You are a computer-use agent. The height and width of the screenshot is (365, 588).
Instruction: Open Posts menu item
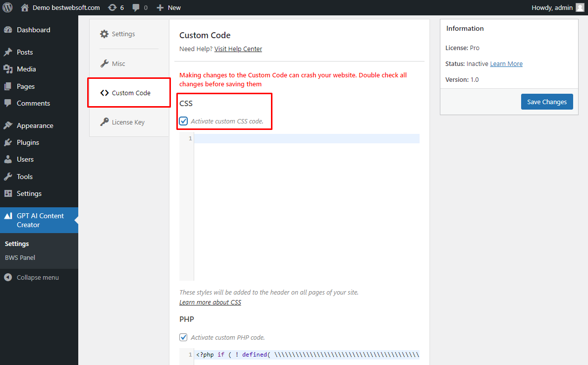[x=39, y=52]
